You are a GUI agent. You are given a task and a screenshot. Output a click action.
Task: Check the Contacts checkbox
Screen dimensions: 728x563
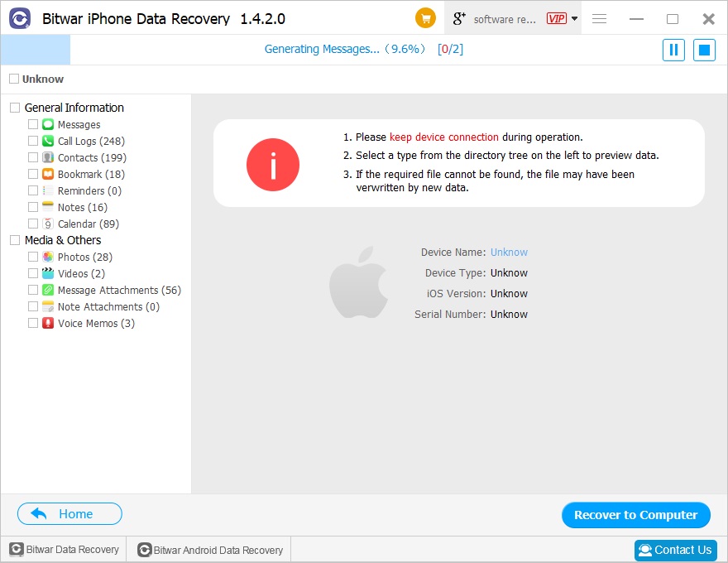click(33, 157)
